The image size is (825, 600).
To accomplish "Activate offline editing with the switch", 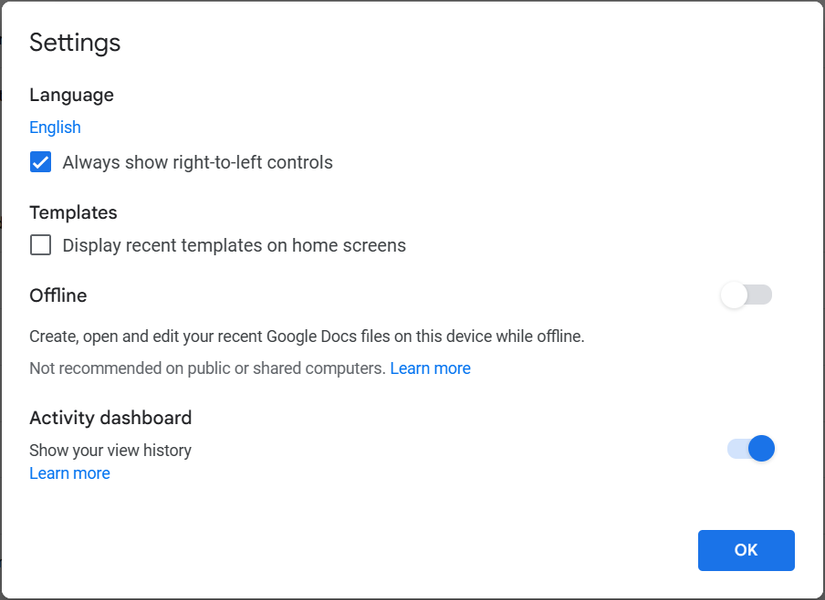I will (x=746, y=295).
